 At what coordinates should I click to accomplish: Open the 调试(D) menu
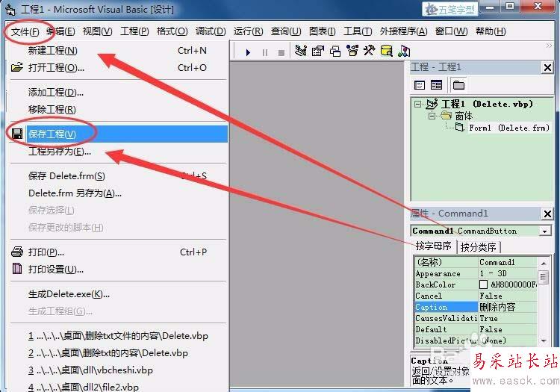pos(211,31)
